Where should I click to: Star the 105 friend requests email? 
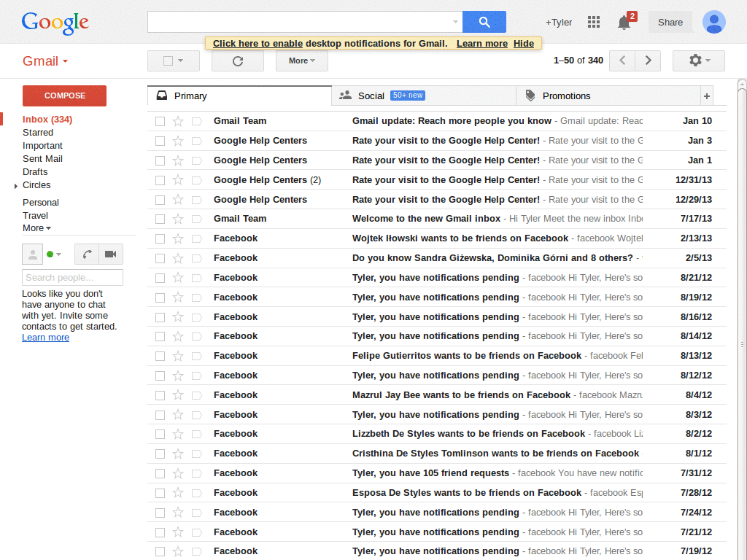click(178, 474)
